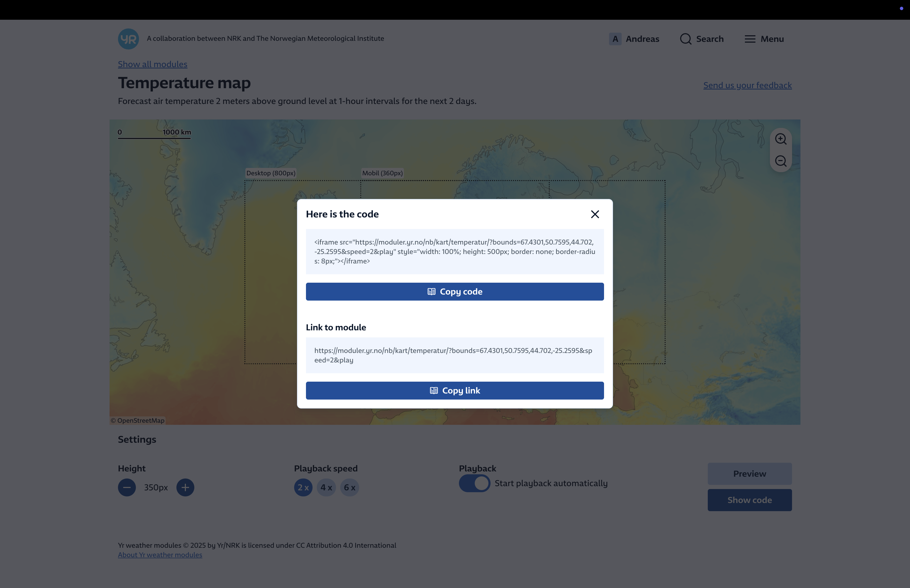Increase height with plus button
Viewport: 910px width, 588px height.
[x=185, y=487]
